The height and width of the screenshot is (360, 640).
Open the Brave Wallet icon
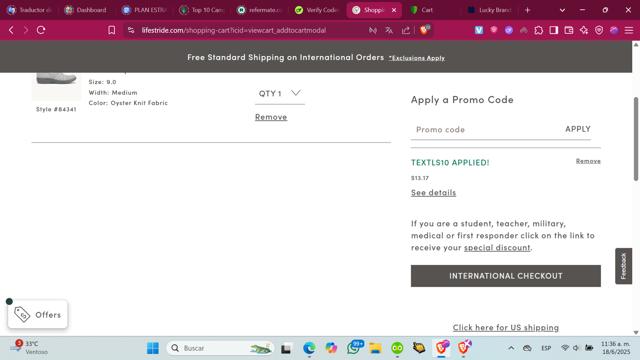pyautogui.click(x=569, y=30)
